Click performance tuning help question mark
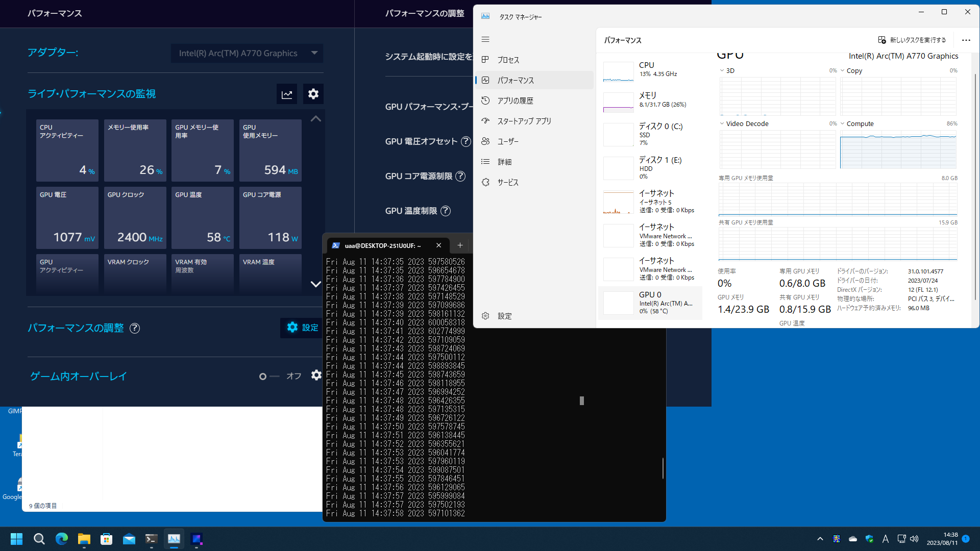980x551 pixels. pyautogui.click(x=135, y=328)
